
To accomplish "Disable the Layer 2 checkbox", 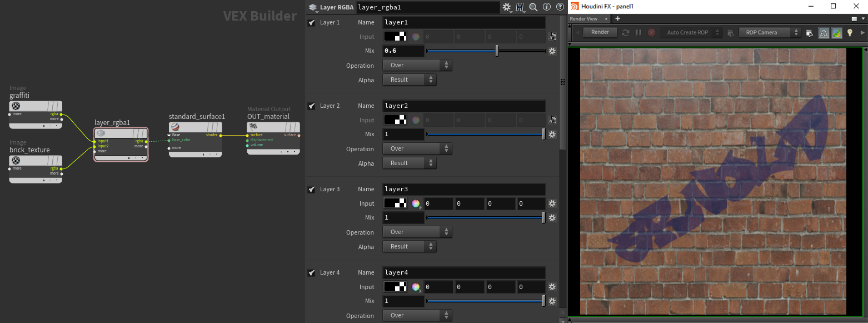I will pyautogui.click(x=312, y=106).
